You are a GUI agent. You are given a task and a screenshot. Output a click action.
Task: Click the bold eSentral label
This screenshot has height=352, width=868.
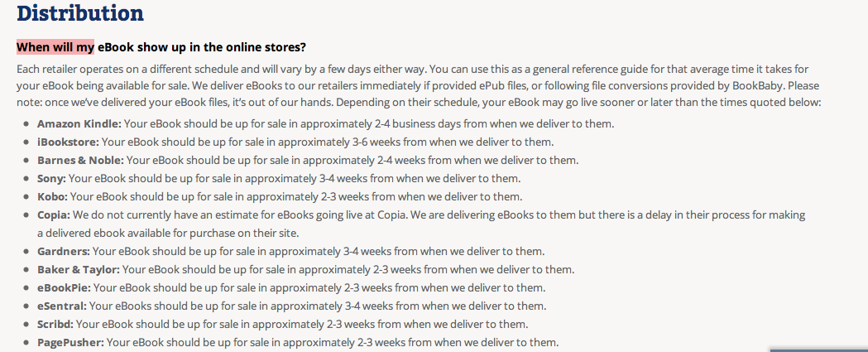(x=62, y=306)
